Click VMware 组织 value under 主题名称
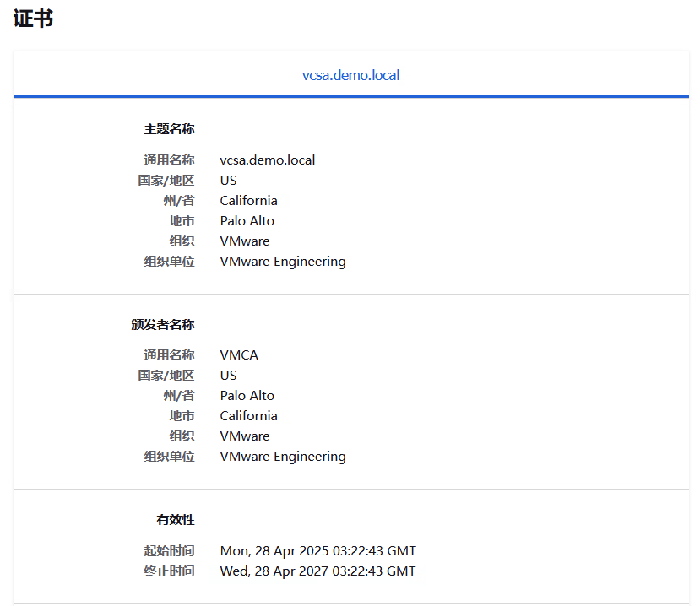This screenshot has height=606, width=700. pyautogui.click(x=244, y=241)
